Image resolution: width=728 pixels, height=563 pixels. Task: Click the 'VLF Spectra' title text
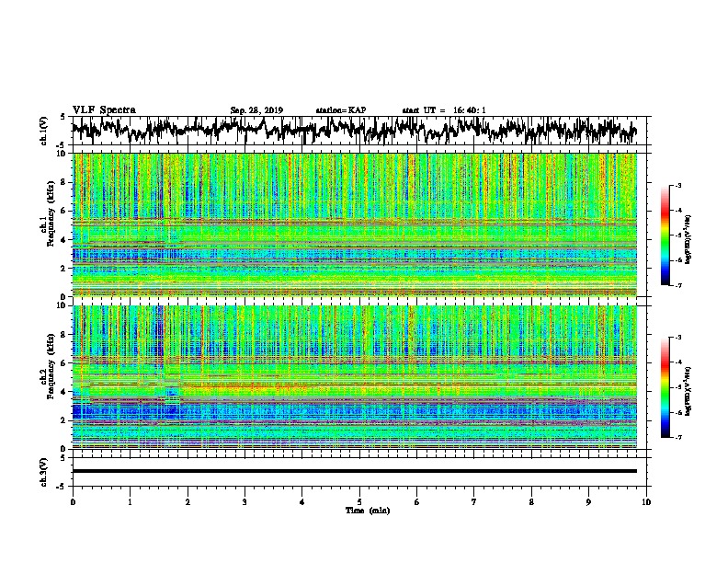coord(104,110)
